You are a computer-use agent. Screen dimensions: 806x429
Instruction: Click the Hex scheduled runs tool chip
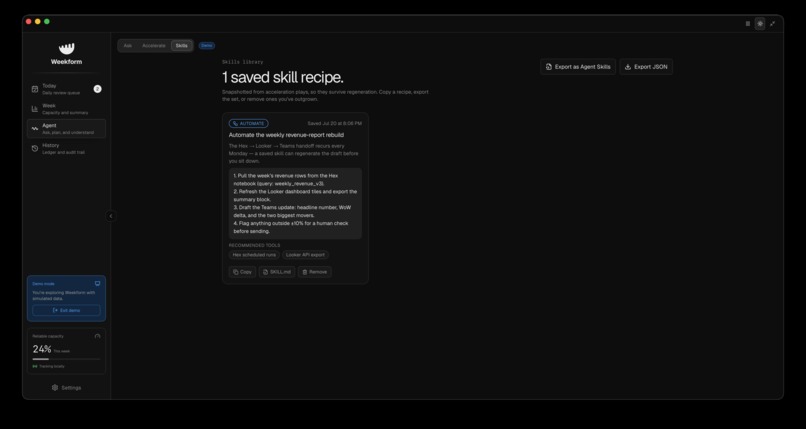pos(254,255)
